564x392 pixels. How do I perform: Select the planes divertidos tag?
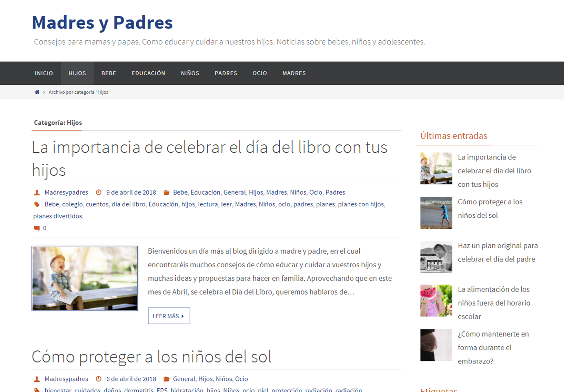click(x=58, y=216)
